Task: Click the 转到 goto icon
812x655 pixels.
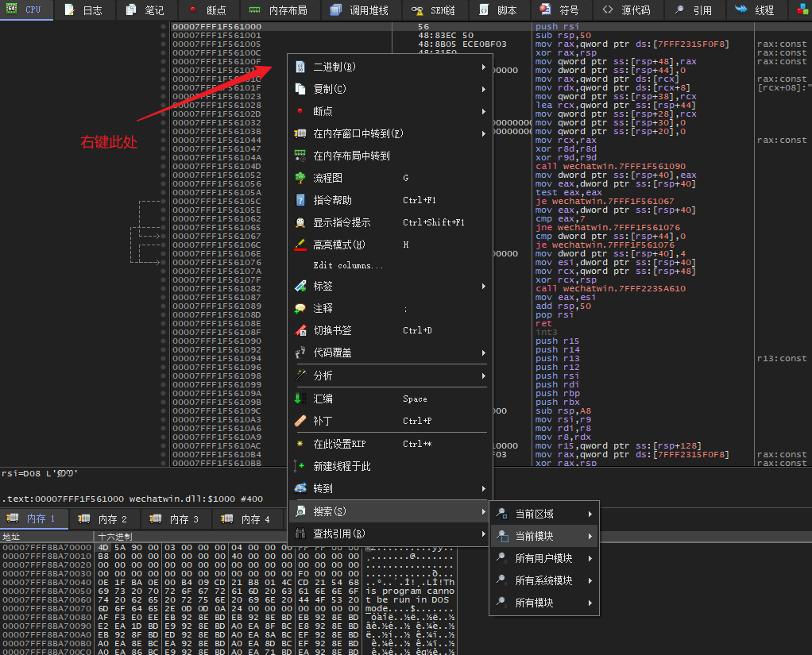Action: pos(300,488)
